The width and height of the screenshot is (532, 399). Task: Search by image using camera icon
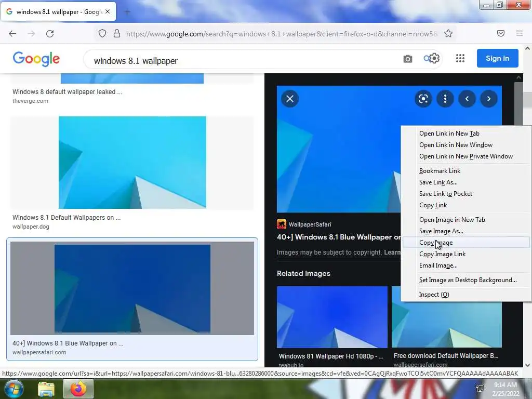[408, 59]
